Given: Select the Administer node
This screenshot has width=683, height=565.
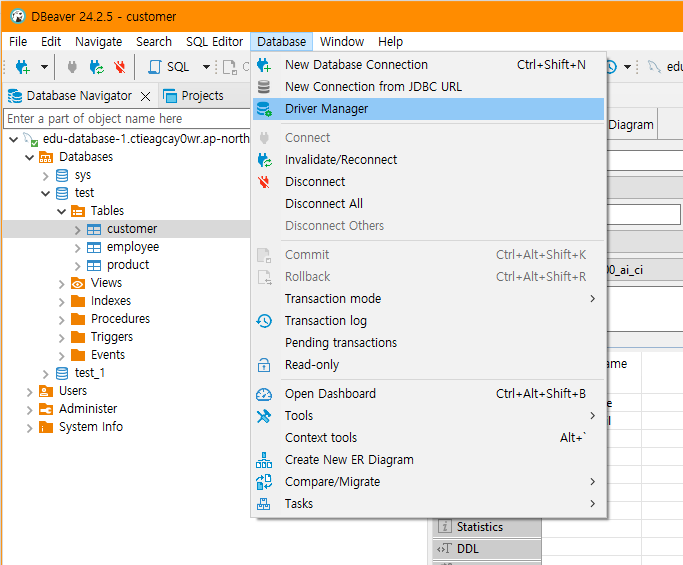Looking at the screenshot, I should pyautogui.click(x=88, y=409).
